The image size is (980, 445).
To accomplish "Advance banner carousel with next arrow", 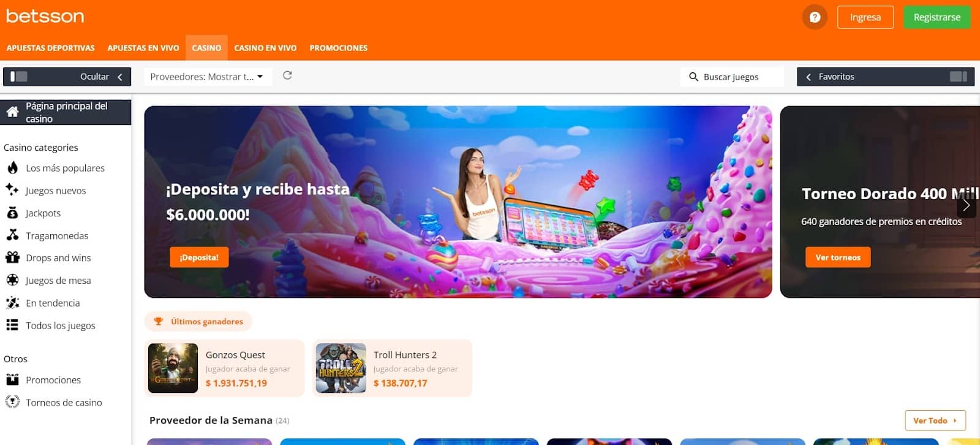I will [x=967, y=205].
